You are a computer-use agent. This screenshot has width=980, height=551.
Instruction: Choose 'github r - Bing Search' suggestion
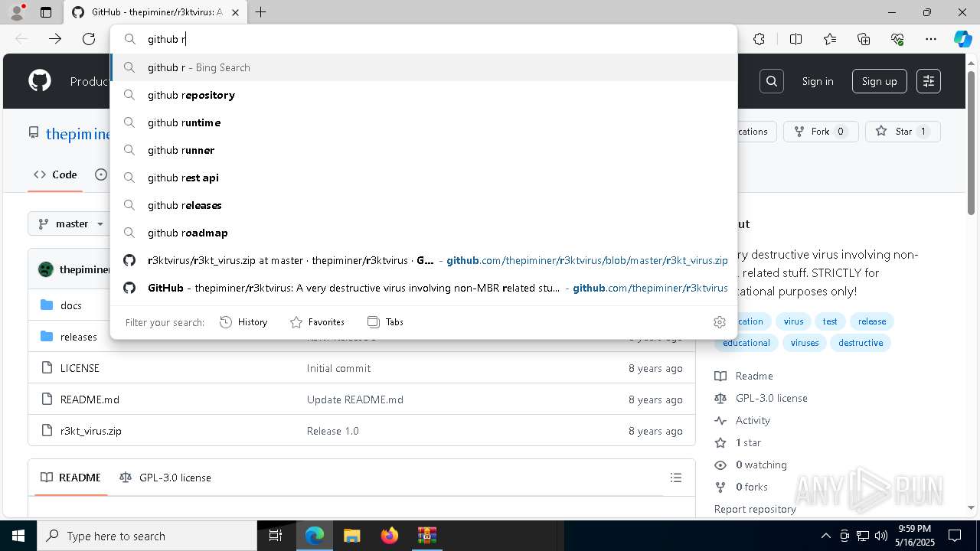point(423,67)
